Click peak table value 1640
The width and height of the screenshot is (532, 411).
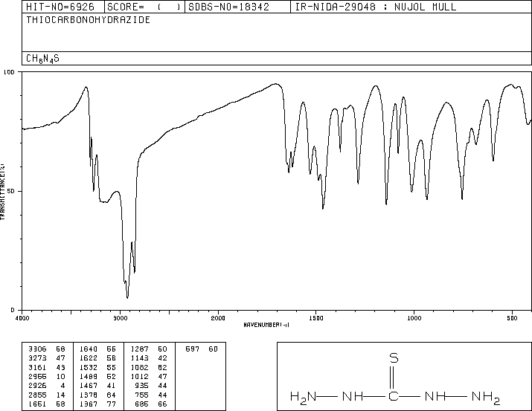[x=89, y=349]
